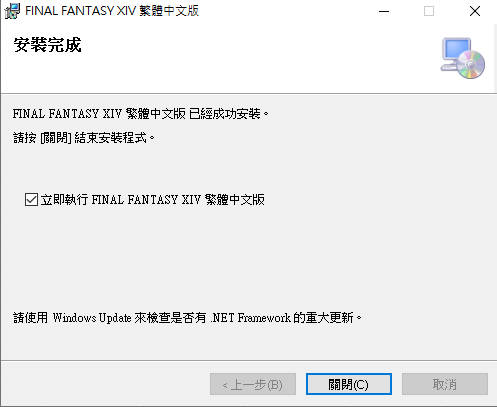
Task: Minimize the installer window
Action: click(x=384, y=11)
